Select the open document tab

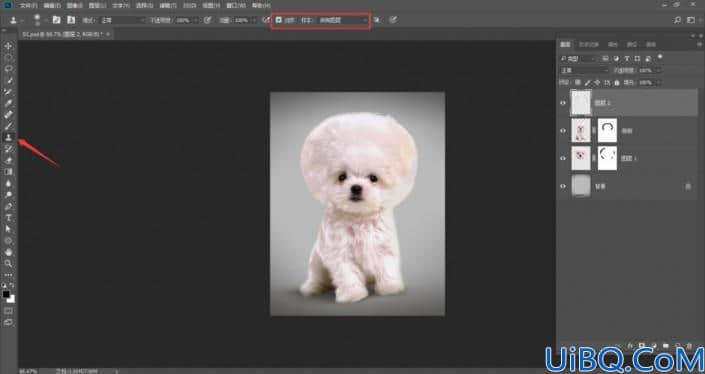(65, 34)
